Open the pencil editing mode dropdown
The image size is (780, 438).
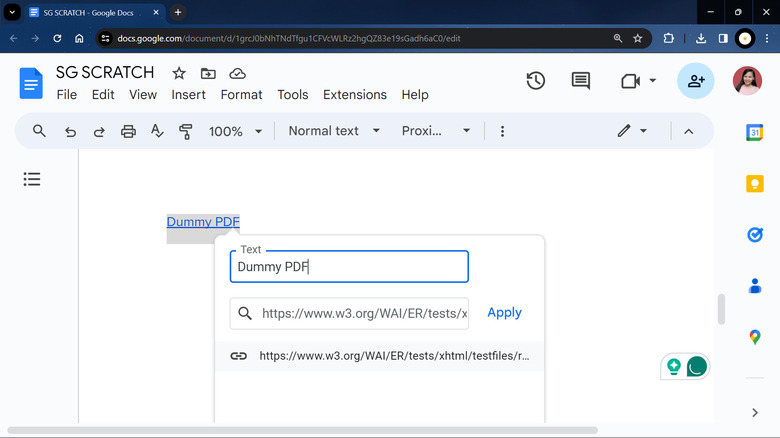click(632, 131)
